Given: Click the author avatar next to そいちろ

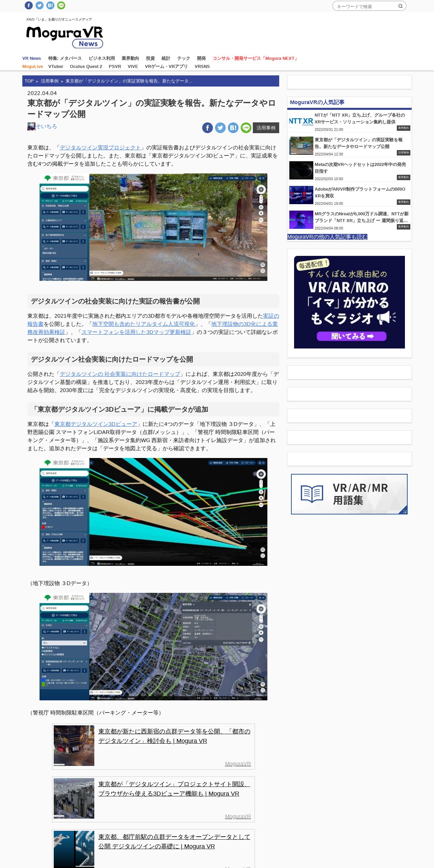Looking at the screenshot, I should click(x=31, y=126).
